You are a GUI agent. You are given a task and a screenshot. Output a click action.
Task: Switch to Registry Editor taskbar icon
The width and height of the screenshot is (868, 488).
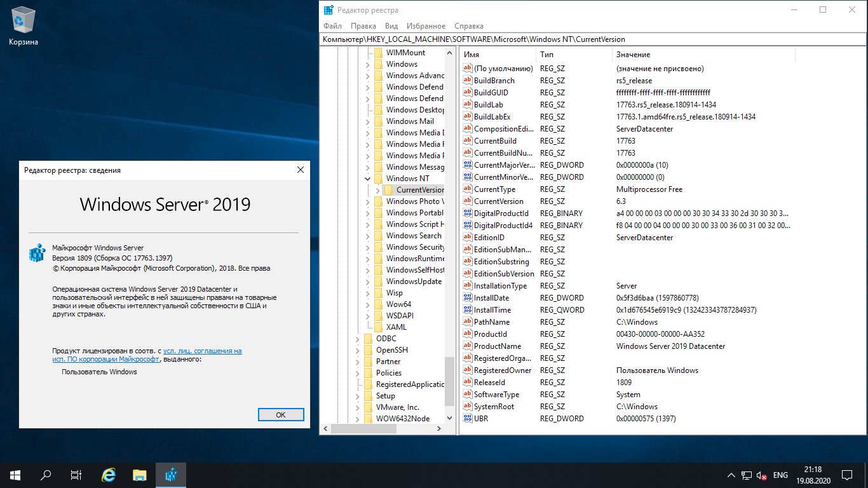[171, 475]
